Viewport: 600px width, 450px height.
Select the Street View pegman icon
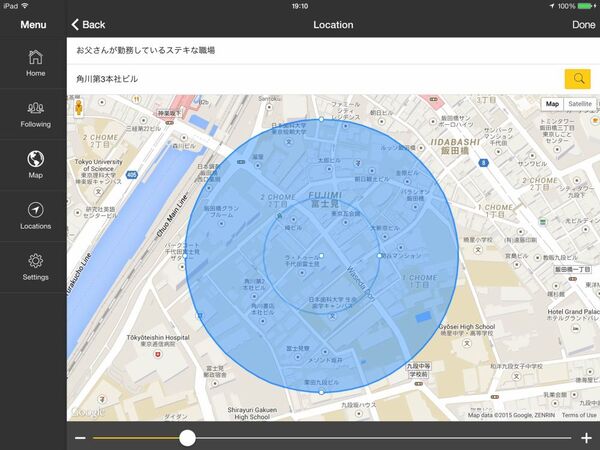(x=79, y=108)
